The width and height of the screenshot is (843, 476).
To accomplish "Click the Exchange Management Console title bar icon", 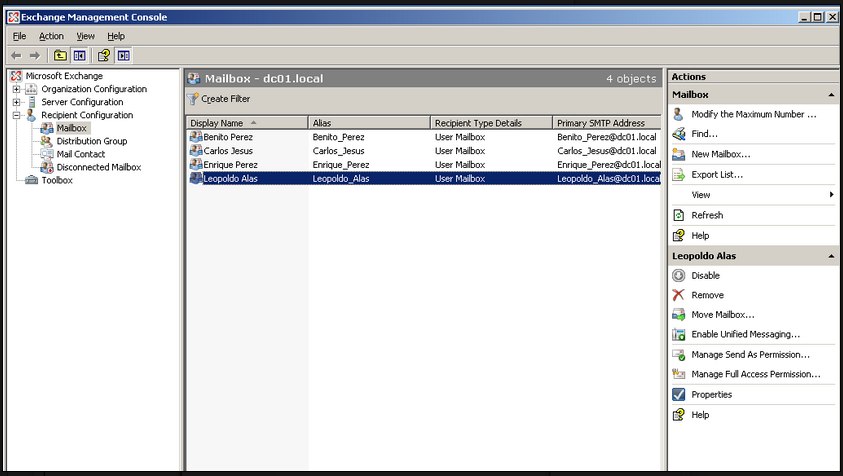I will pos(13,17).
